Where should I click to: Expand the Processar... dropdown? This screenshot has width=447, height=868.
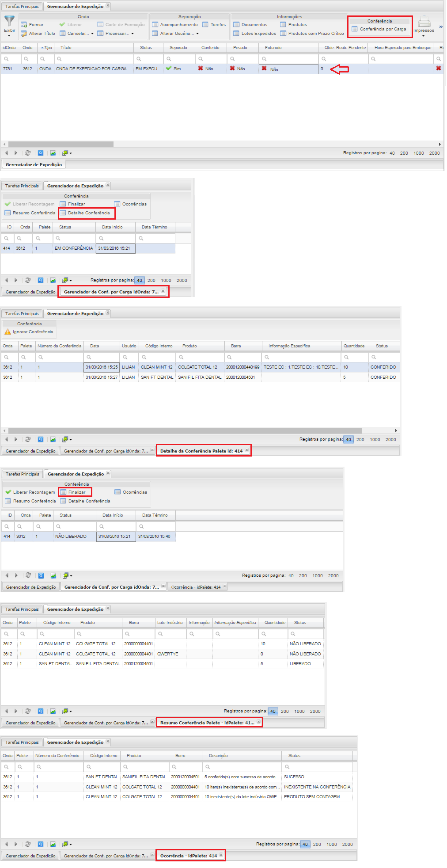(115, 34)
